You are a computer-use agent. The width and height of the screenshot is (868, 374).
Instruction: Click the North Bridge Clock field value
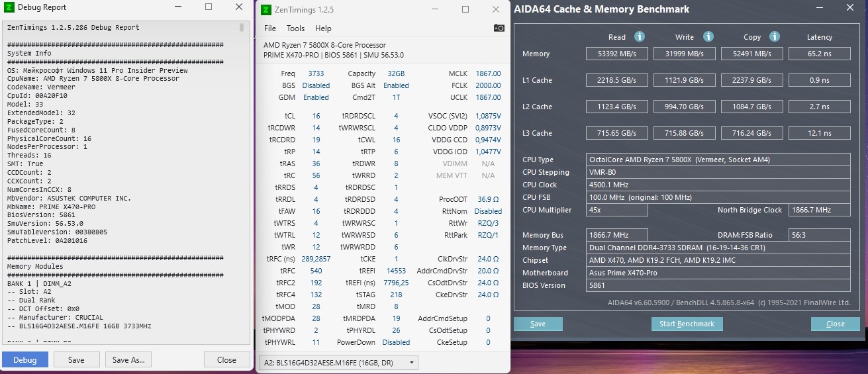[820, 210]
